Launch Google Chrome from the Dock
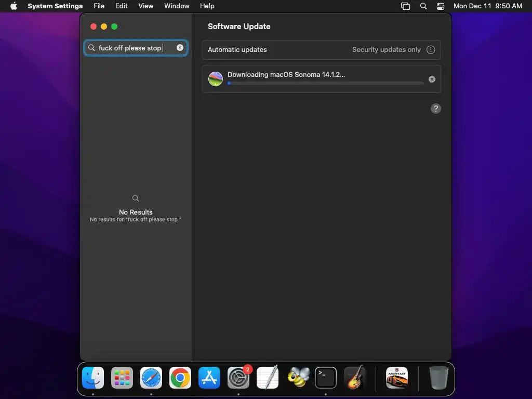 click(x=180, y=378)
